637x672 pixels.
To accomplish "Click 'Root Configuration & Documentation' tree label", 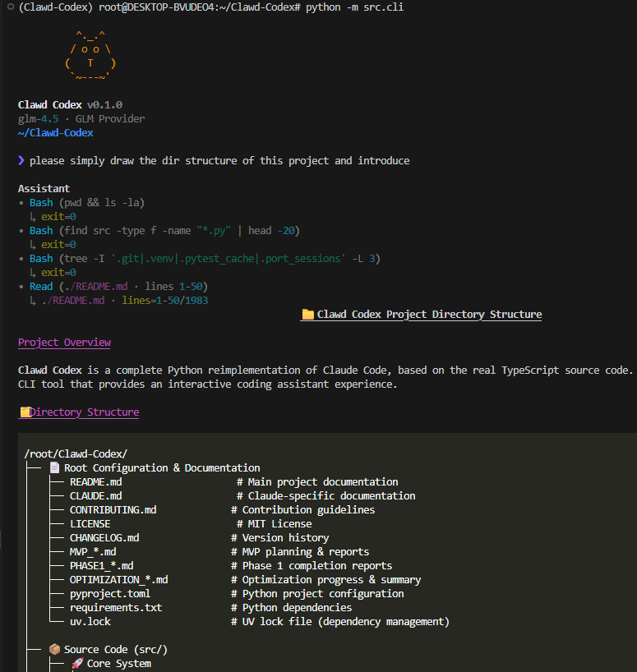I will 162,467.
